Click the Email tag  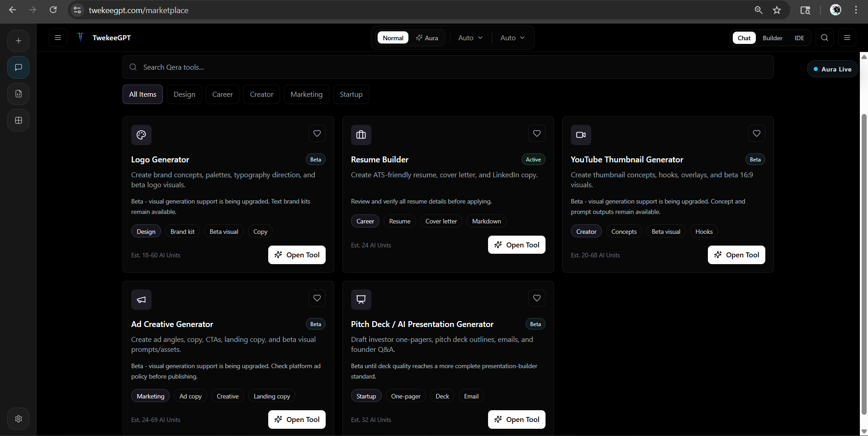(471, 396)
